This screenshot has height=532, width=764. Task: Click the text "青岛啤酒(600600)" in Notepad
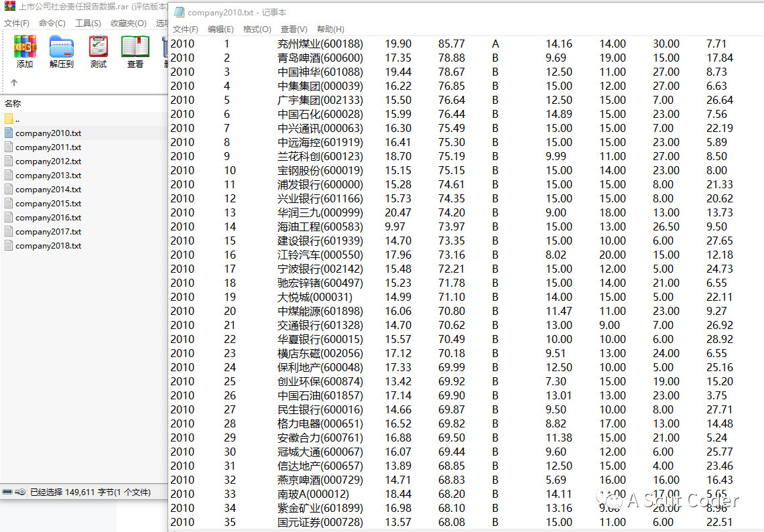click(320, 58)
